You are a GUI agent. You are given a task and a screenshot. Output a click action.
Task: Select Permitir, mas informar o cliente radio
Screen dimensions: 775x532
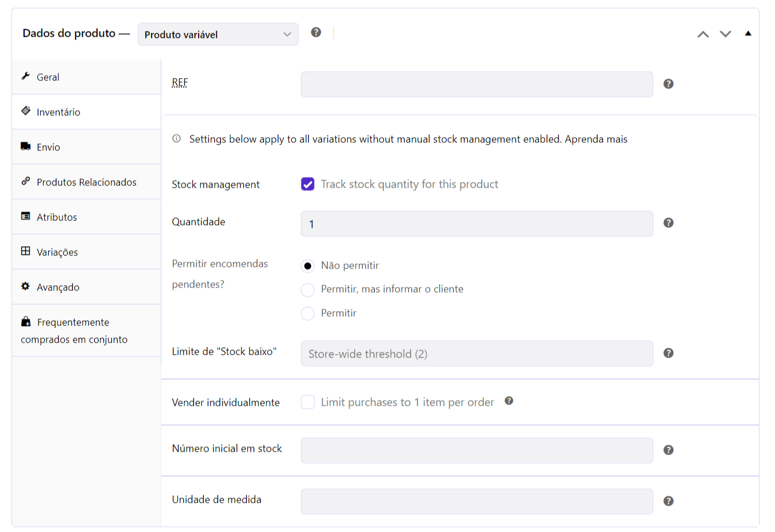[x=308, y=290]
